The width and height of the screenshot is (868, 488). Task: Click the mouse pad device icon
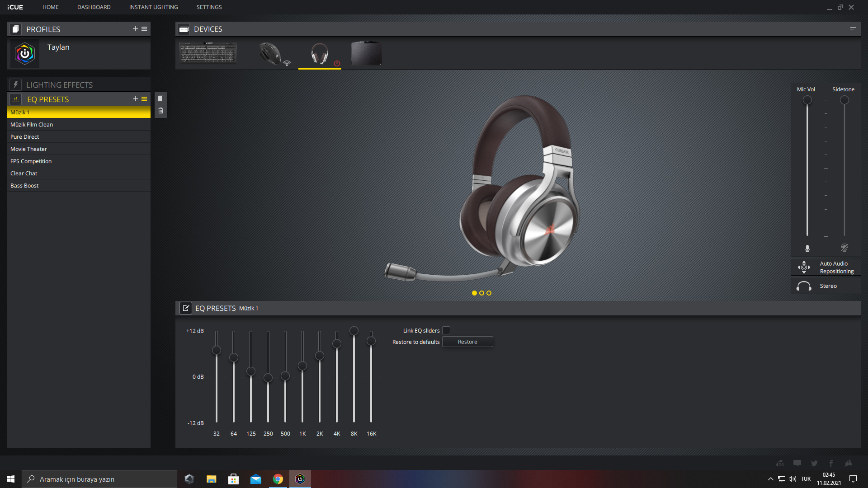(366, 53)
